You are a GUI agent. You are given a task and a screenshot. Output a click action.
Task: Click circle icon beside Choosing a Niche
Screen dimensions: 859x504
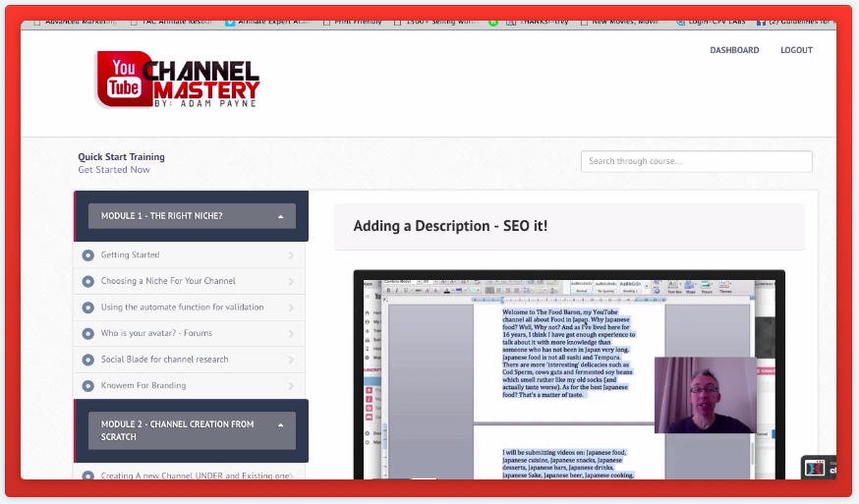click(87, 282)
